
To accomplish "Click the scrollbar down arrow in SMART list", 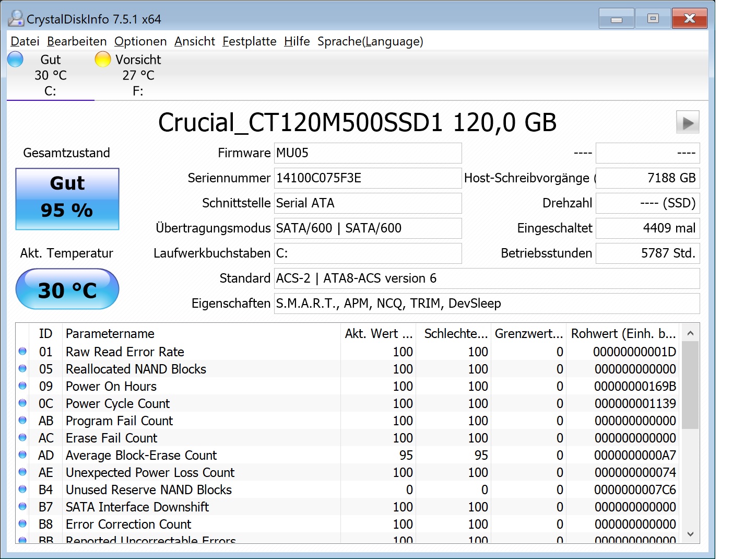I will point(690,534).
